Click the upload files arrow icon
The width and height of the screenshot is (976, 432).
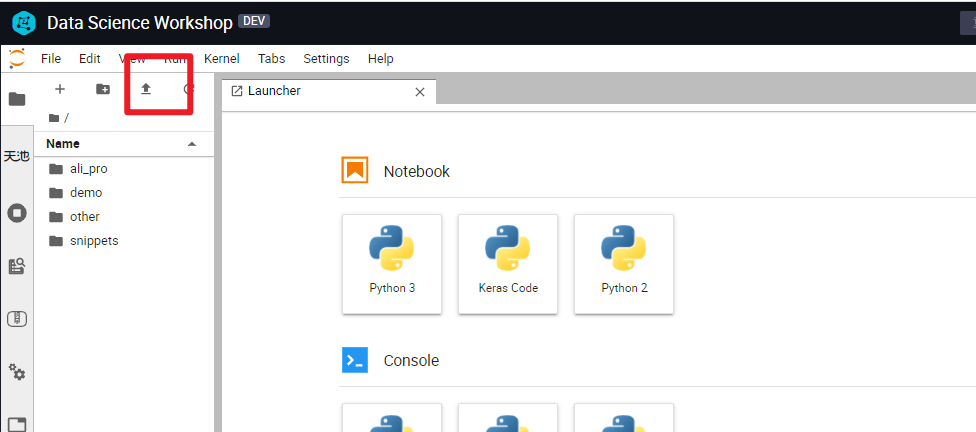146,89
